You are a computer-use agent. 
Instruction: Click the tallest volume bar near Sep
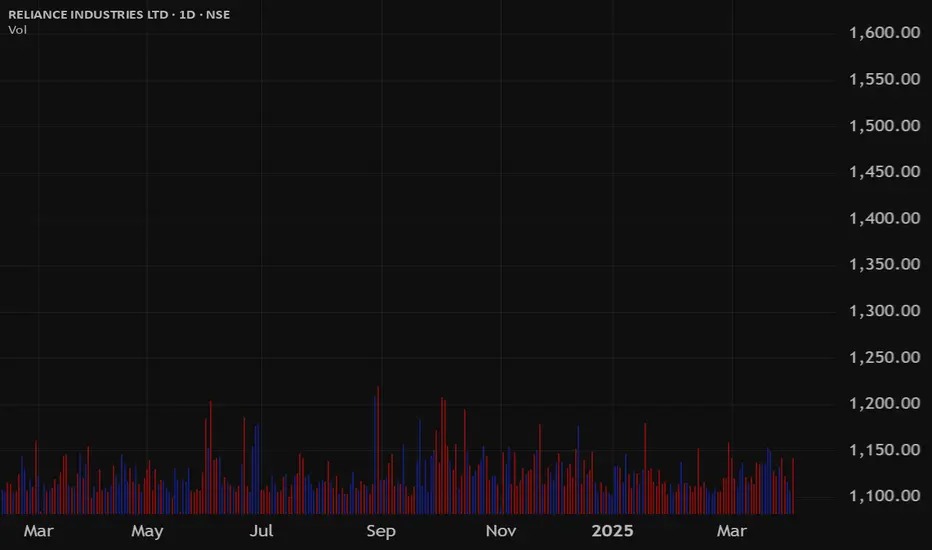(x=378, y=450)
